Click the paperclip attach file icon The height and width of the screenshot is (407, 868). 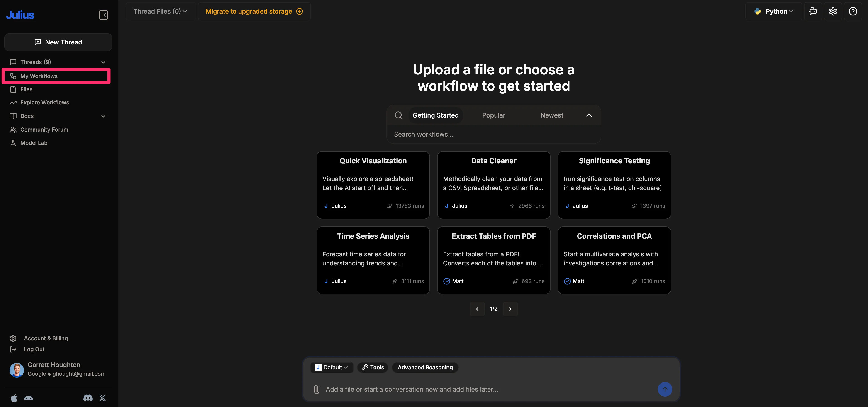point(316,389)
